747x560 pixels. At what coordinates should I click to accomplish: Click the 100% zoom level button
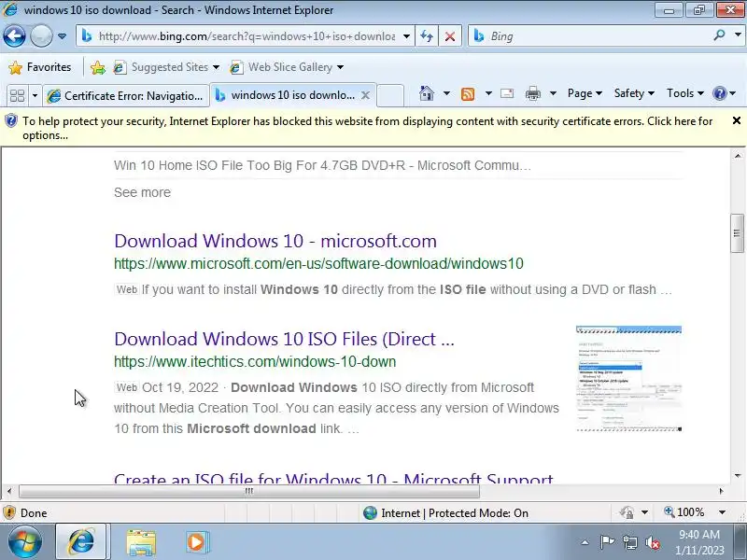pyautogui.click(x=684, y=512)
